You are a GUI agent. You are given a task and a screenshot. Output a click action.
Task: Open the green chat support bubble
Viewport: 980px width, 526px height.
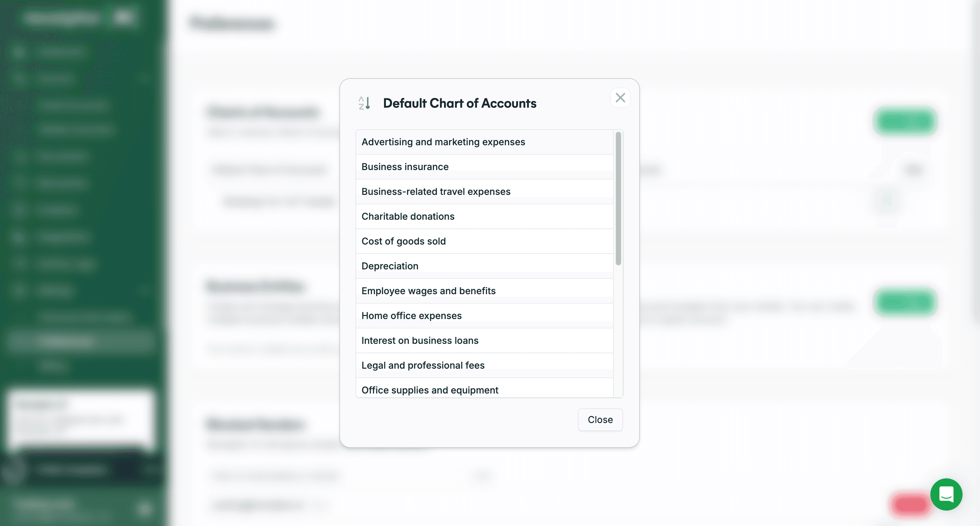click(946, 494)
